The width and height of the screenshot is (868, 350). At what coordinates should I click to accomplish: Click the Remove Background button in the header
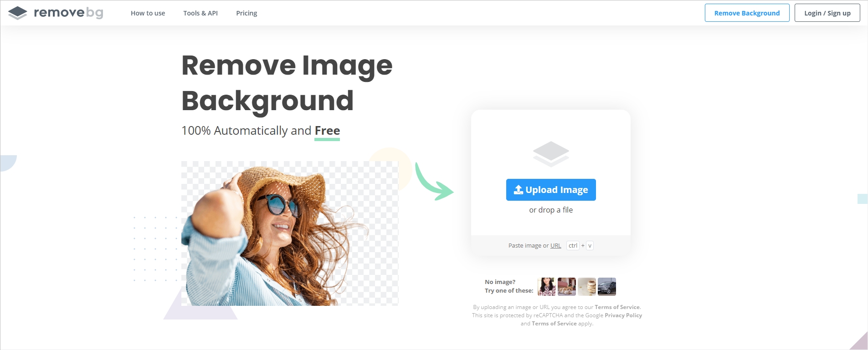(747, 13)
